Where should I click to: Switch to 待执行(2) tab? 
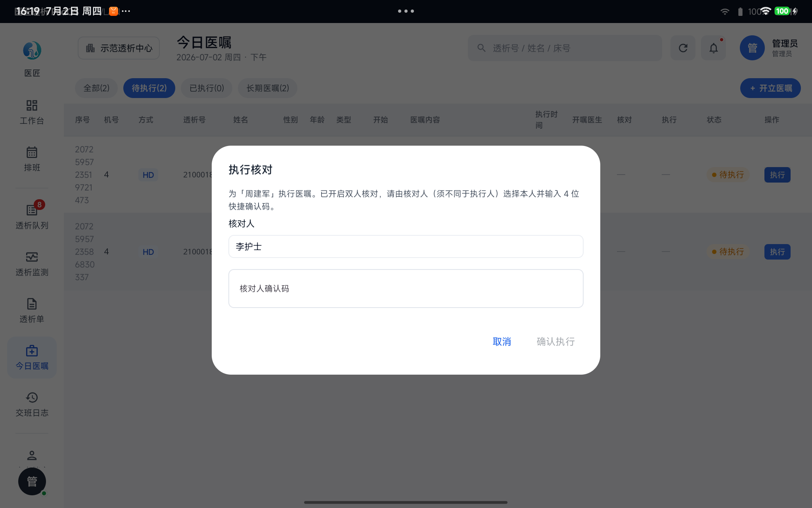pyautogui.click(x=149, y=88)
